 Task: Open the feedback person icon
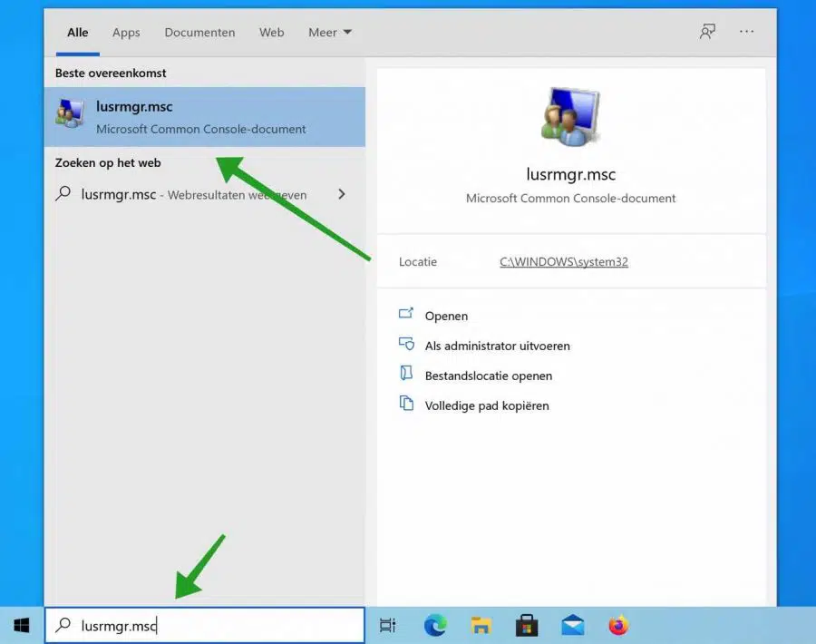click(707, 32)
